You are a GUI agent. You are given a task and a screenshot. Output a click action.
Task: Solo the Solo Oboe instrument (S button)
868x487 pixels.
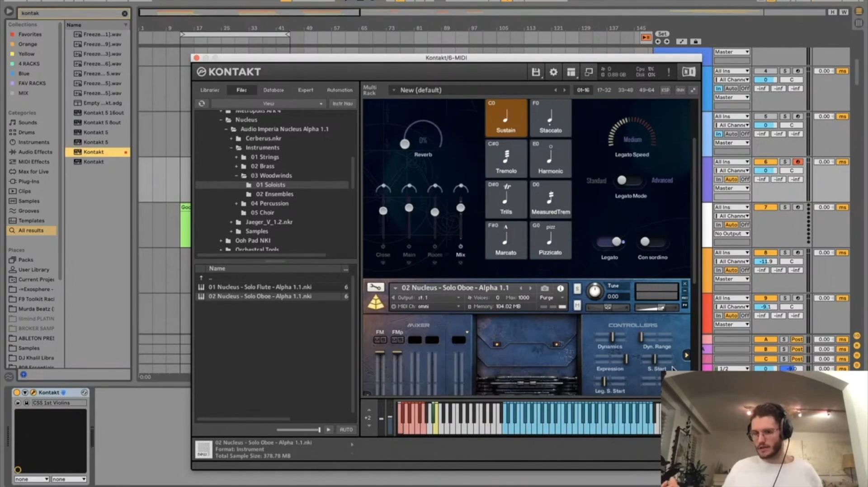577,289
